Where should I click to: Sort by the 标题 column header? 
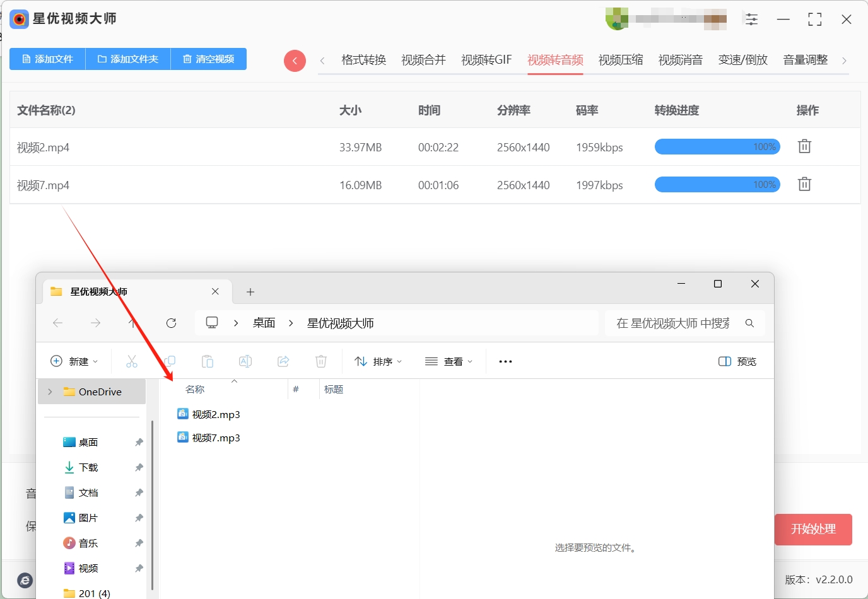[334, 390]
